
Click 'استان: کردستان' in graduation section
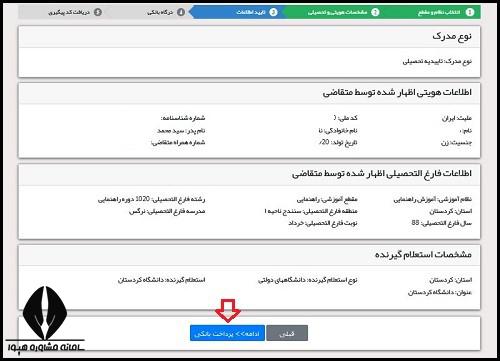pyautogui.click(x=450, y=211)
